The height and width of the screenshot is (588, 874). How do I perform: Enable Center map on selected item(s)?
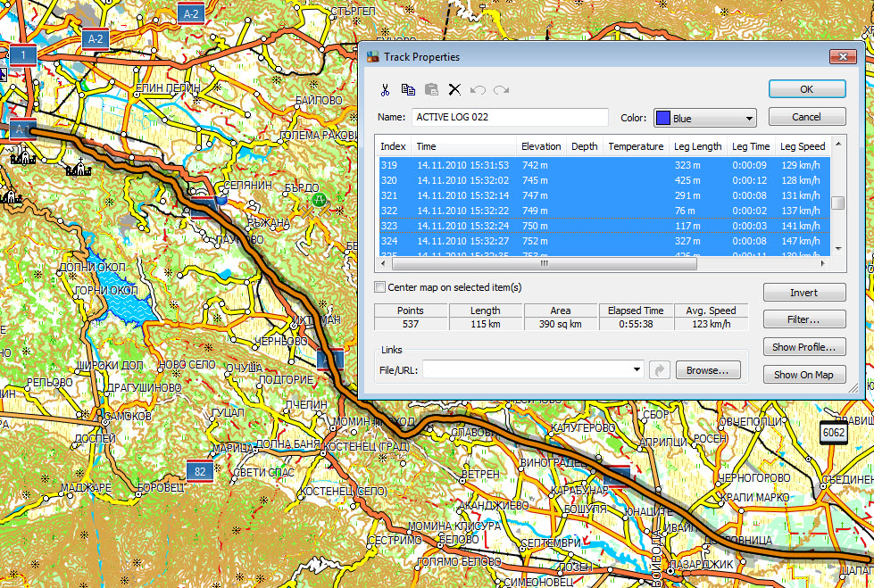point(380,287)
